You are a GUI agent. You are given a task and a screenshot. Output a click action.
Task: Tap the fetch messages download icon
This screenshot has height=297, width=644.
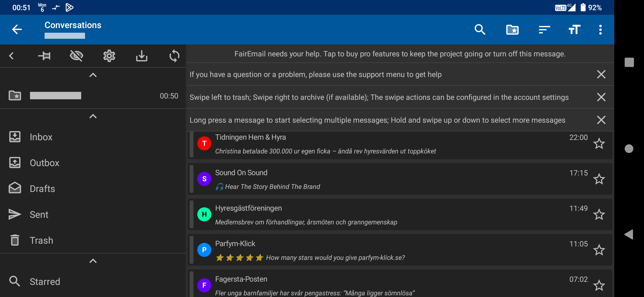pos(142,56)
